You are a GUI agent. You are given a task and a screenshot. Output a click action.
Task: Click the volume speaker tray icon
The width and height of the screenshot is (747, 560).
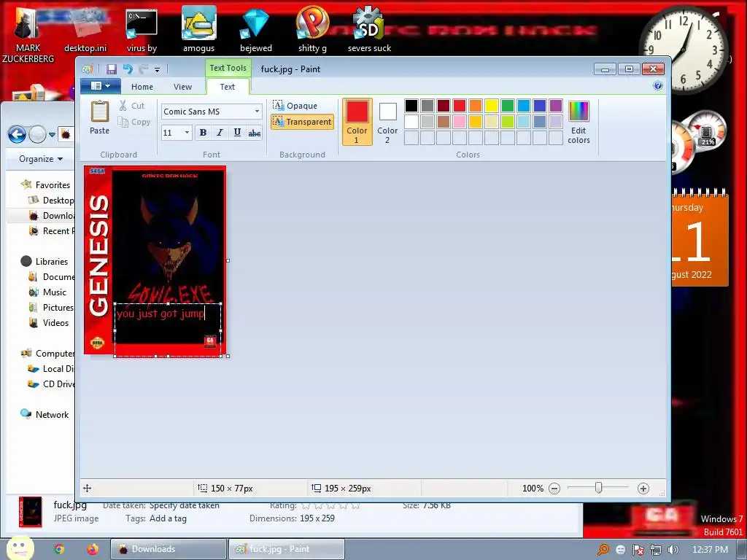pos(673,550)
